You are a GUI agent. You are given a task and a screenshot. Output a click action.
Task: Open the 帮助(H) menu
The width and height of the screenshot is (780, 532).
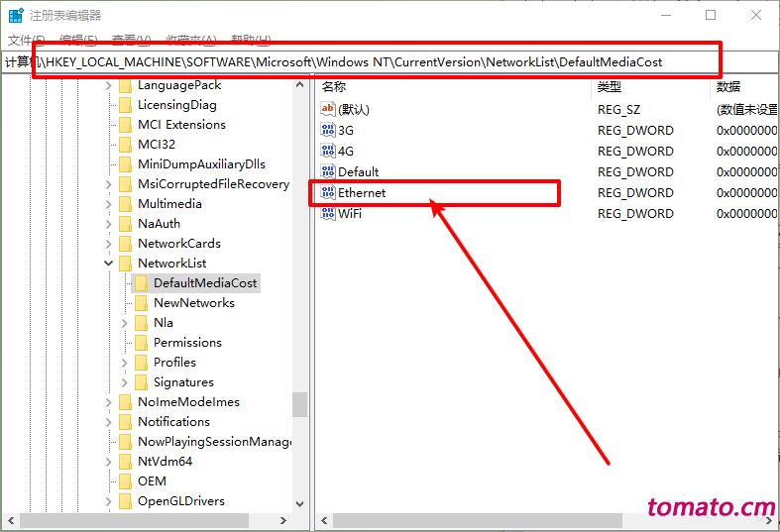(251, 40)
